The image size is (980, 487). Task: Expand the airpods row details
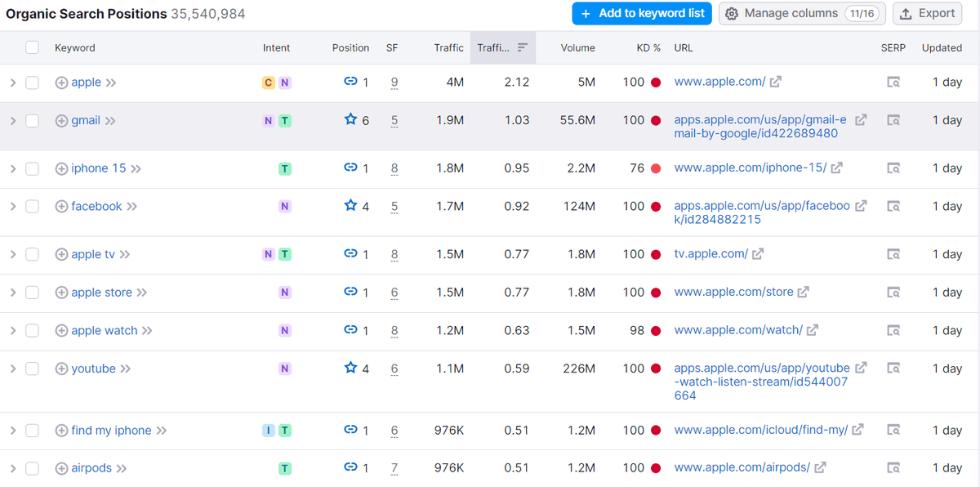click(x=12, y=468)
